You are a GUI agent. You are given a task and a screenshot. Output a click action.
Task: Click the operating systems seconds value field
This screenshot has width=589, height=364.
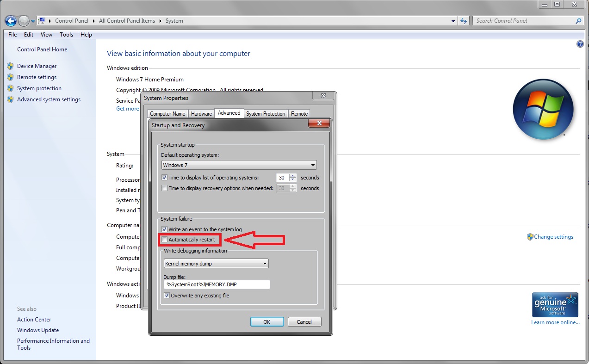point(283,178)
